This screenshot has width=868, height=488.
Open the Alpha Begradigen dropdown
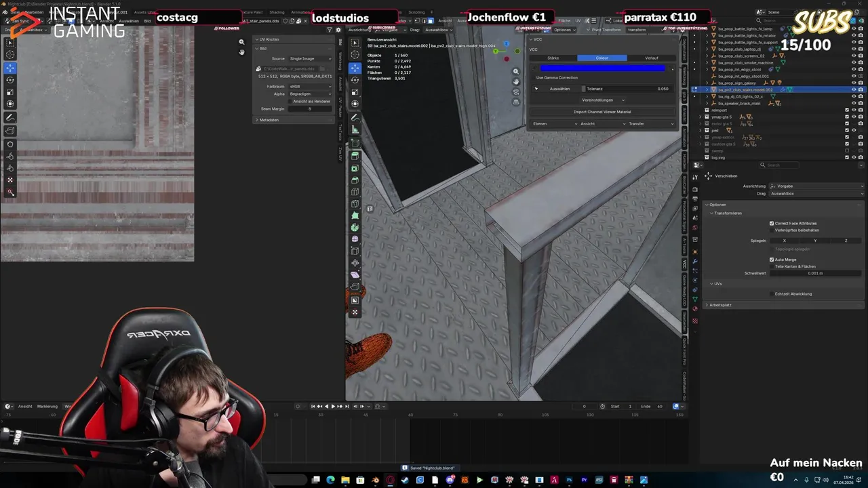click(310, 94)
